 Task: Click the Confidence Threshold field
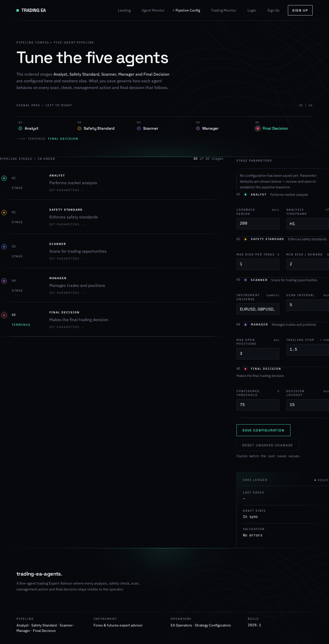pyautogui.click(x=258, y=405)
